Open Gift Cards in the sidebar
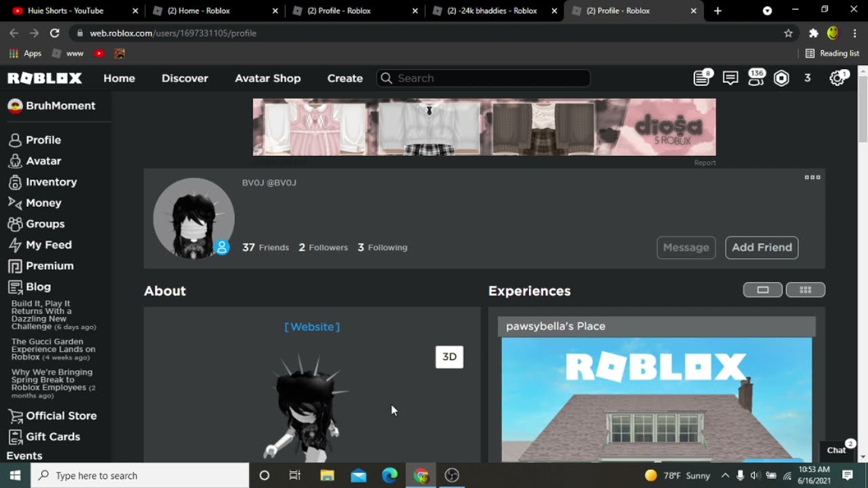Viewport: 868px width, 488px height. [x=44, y=436]
